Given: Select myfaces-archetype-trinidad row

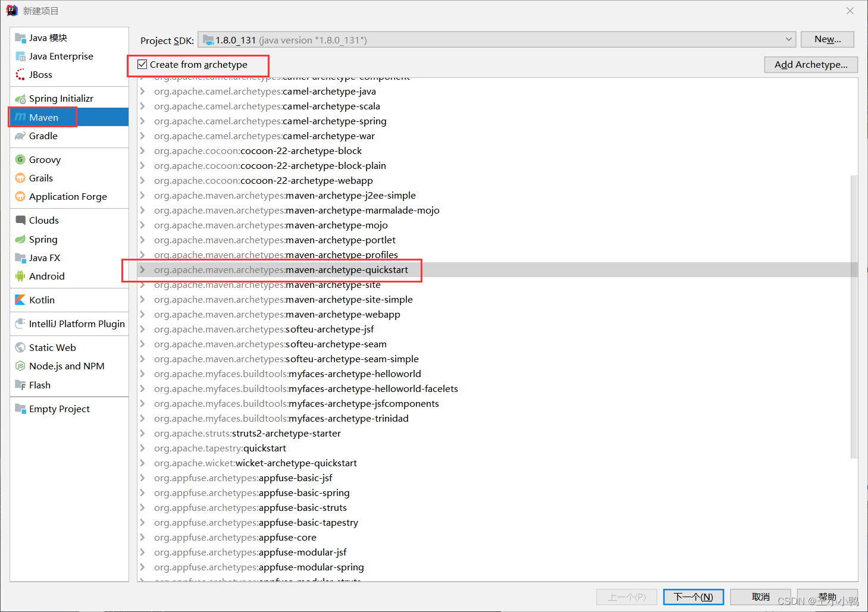Looking at the screenshot, I should pyautogui.click(x=497, y=418).
